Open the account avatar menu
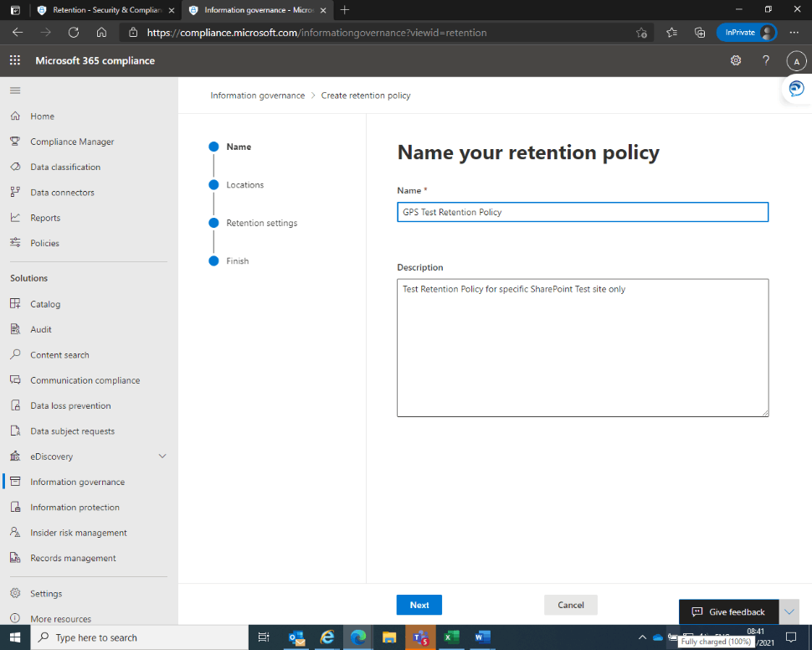This screenshot has width=812, height=650. 796,61
